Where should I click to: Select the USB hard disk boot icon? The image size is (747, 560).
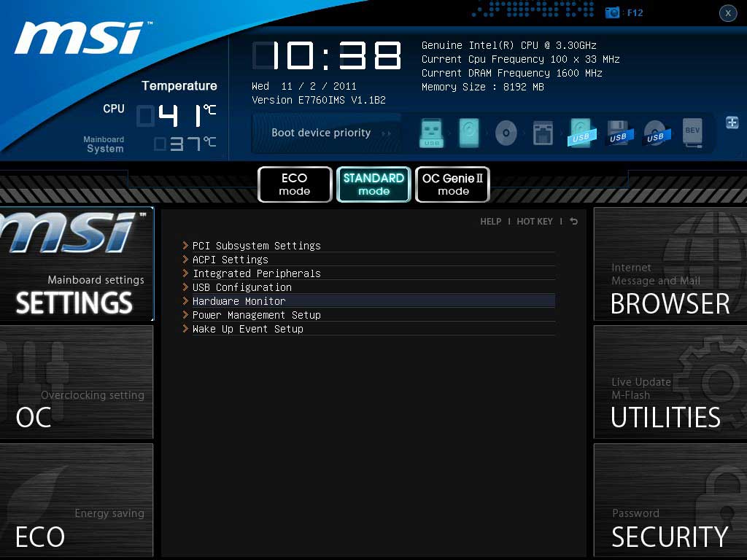pyautogui.click(x=581, y=133)
